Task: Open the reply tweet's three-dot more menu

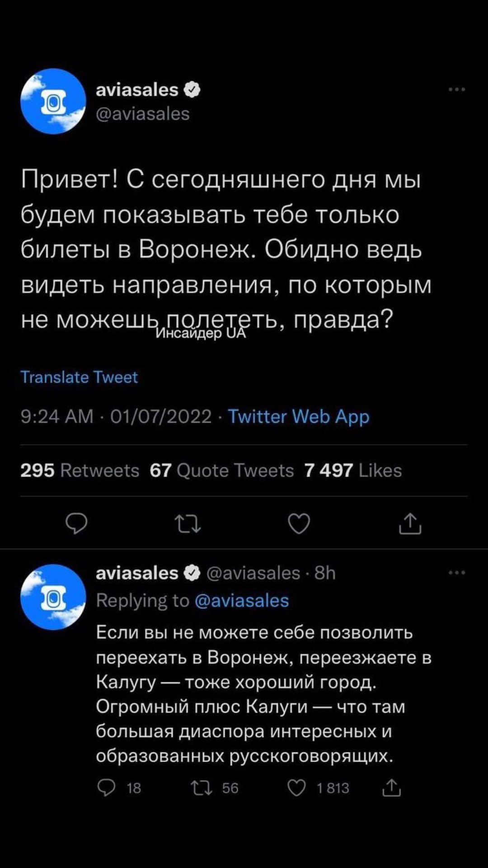Action: point(456,573)
